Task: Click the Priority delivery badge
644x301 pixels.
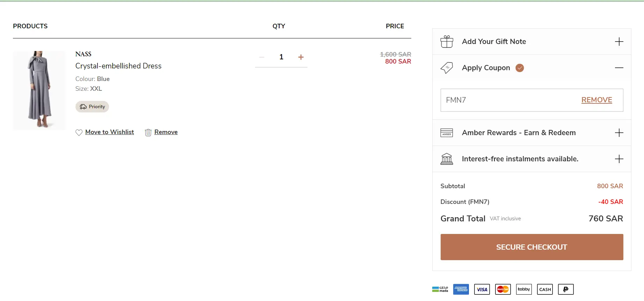Action: 92,107
